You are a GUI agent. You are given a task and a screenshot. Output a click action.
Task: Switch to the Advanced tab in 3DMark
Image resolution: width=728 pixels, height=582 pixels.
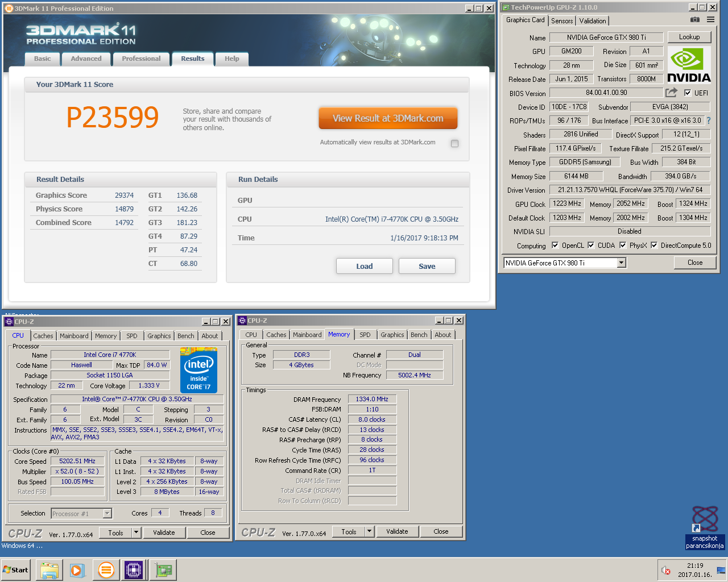(86, 59)
